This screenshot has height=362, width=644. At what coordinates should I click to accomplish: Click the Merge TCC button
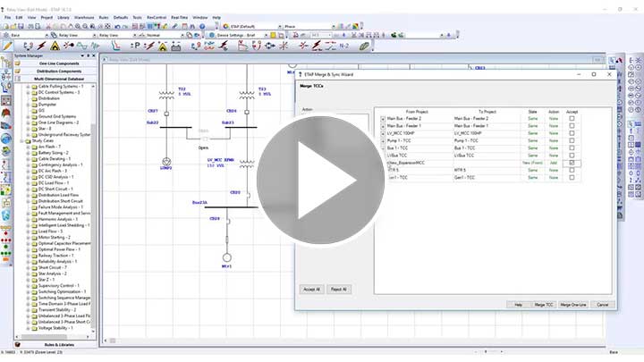544,305
